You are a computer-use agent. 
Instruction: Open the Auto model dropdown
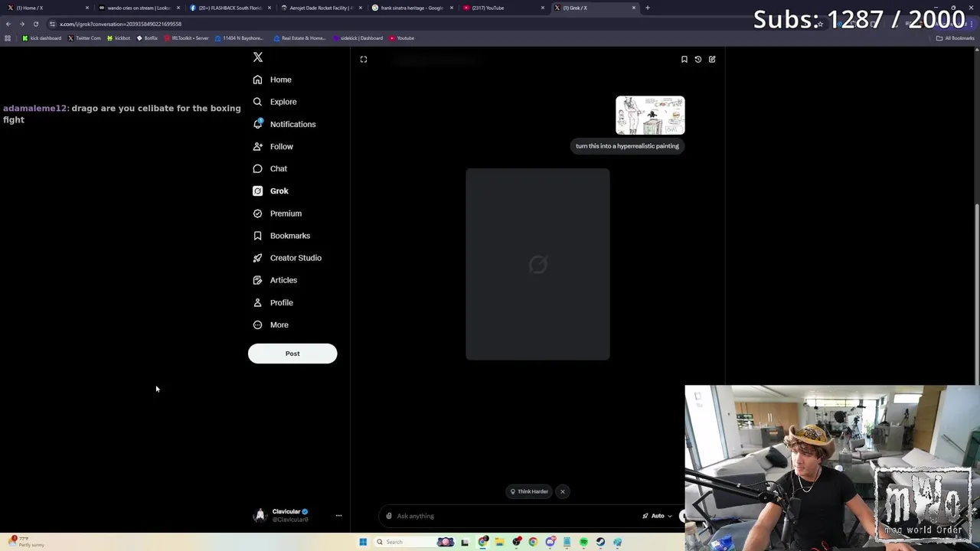657,516
